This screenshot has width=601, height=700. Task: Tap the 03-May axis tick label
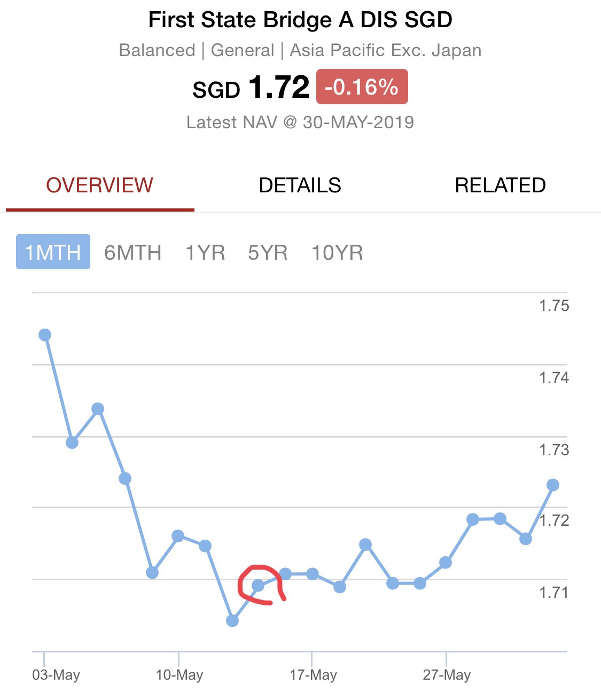click(56, 675)
